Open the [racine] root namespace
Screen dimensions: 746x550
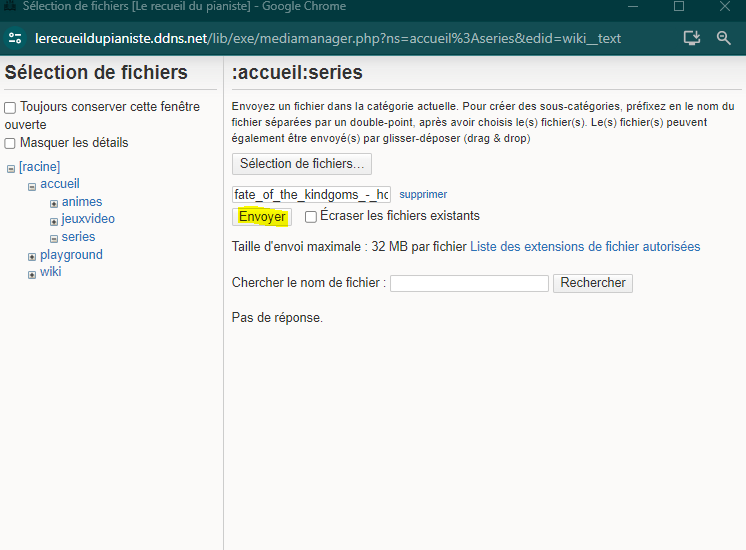point(39,167)
